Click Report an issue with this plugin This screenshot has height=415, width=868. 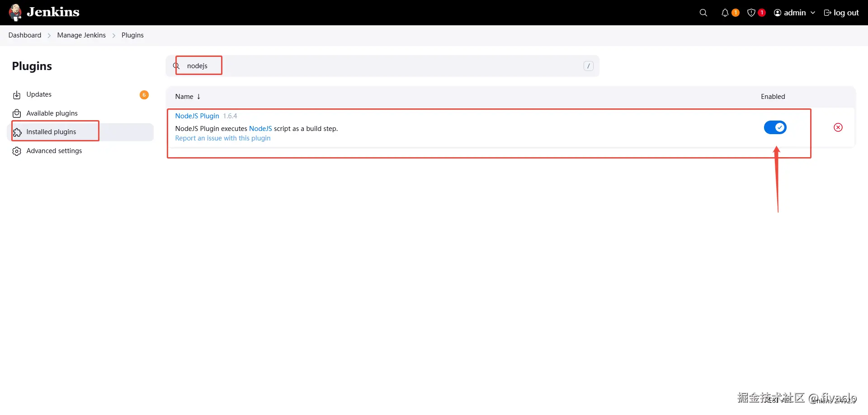223,138
